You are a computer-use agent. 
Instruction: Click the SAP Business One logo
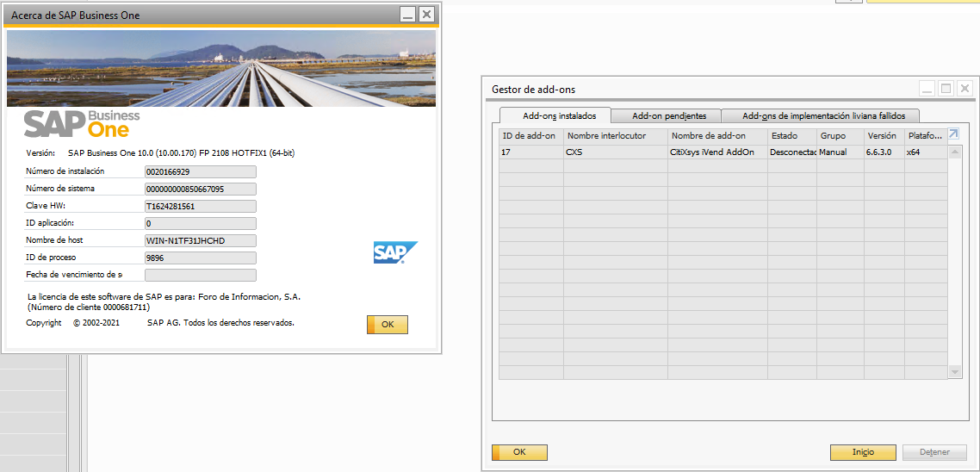[82, 124]
